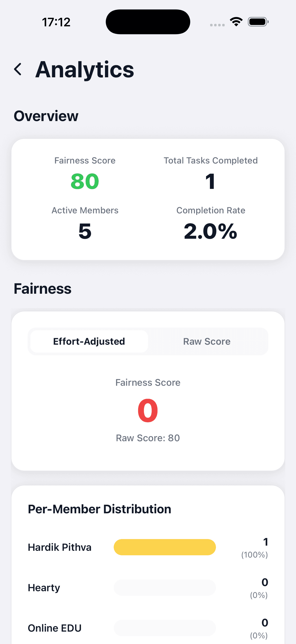This screenshot has height=644, width=296.
Task: Tap Hardik Pithva's yellow 100% progress bar
Action: 164,547
